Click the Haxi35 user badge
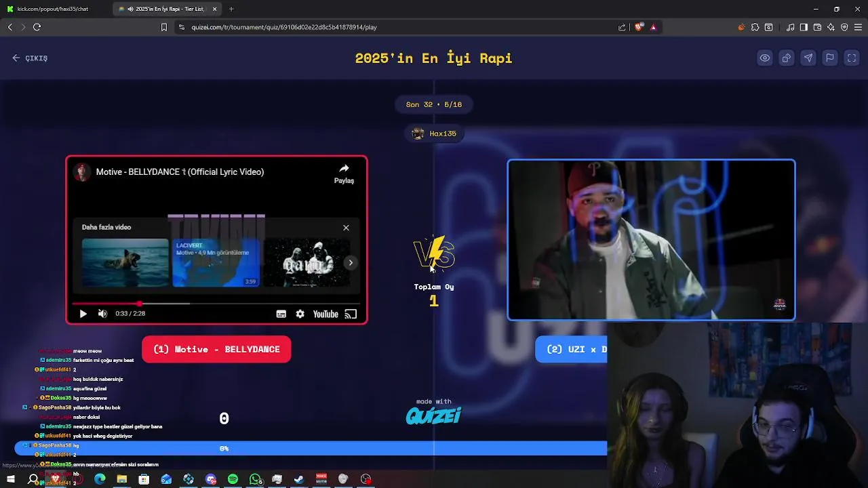The width and height of the screenshot is (868, 488). click(x=435, y=134)
